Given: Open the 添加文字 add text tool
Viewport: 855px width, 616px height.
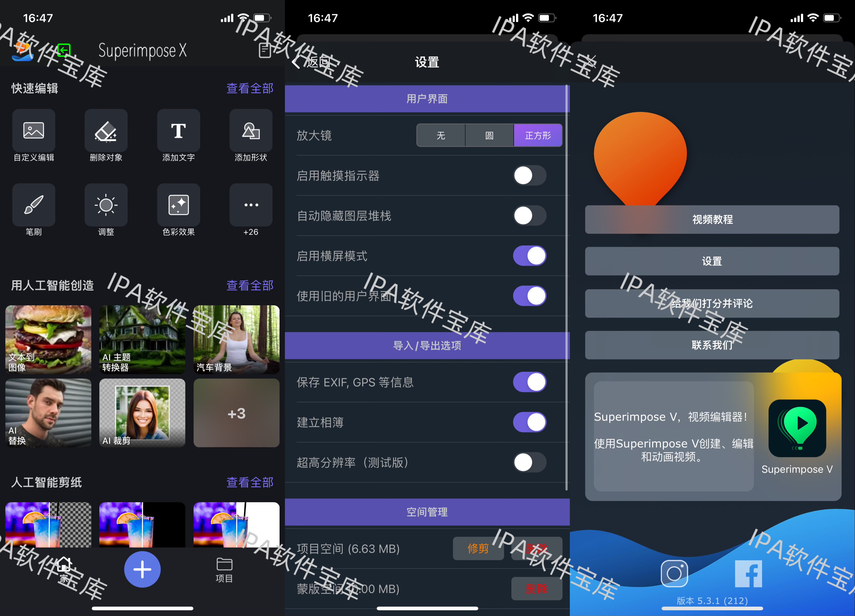Looking at the screenshot, I should tap(178, 131).
